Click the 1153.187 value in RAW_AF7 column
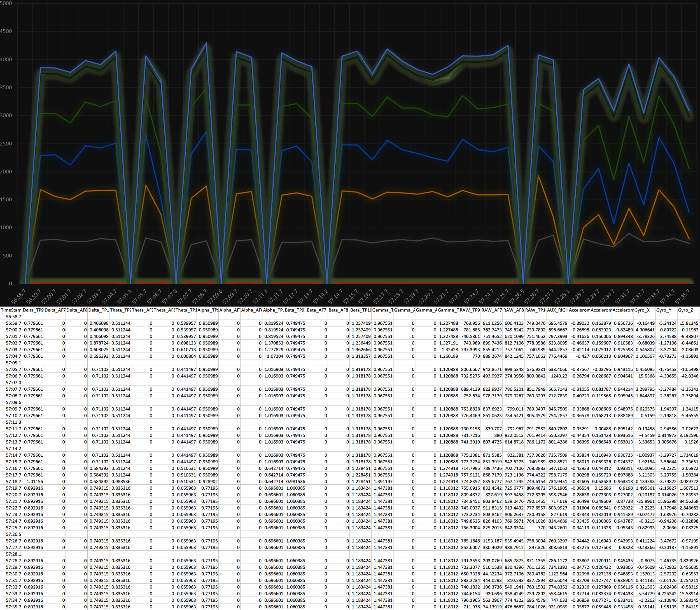700x610 pixels. click(492, 541)
